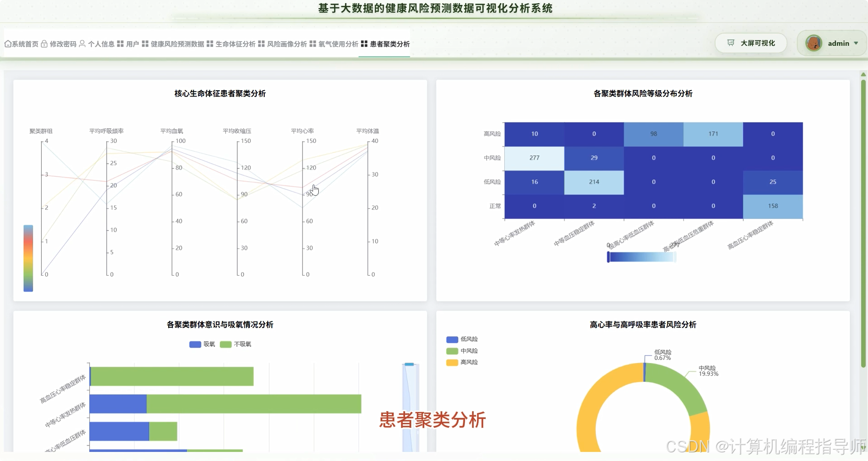
Task: Click the 修改密码 lock icon
Action: [44, 44]
